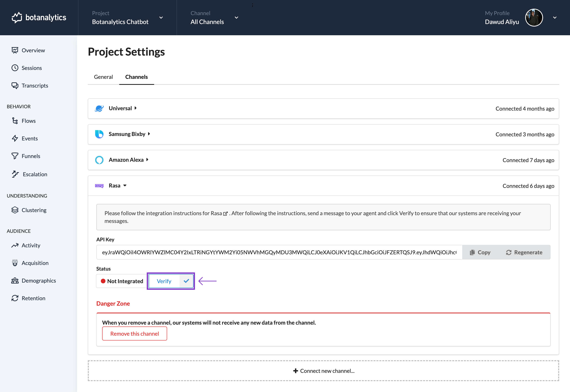Image resolution: width=570 pixels, height=392 pixels.
Task: Open the Channel selector dropdown
Action: tap(214, 17)
